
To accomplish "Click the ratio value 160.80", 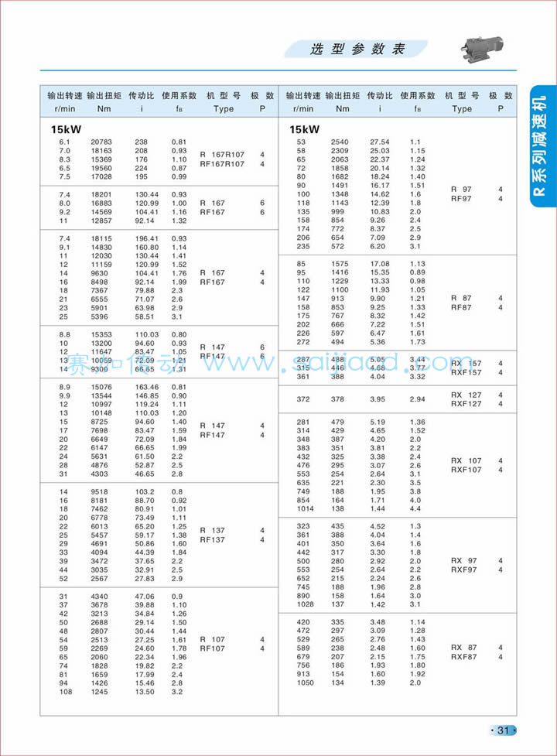I will (146, 247).
